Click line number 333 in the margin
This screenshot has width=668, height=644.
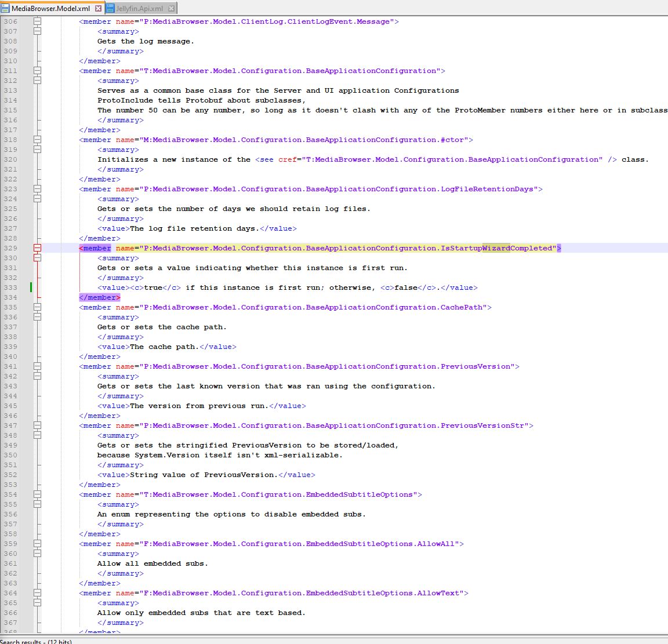pos(10,288)
